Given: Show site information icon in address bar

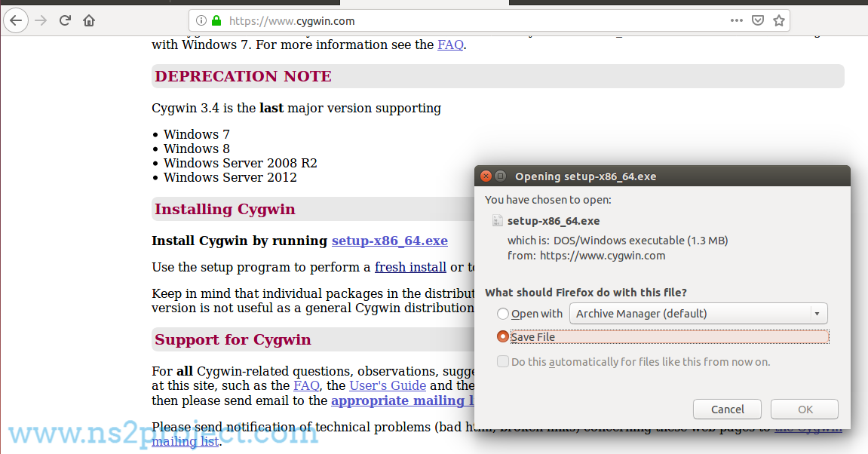Looking at the screenshot, I should [x=201, y=21].
